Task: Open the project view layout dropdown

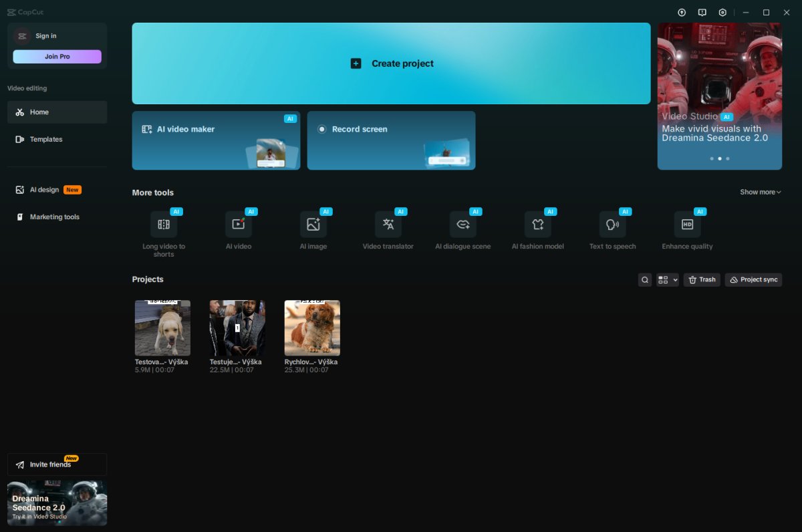Action: click(x=668, y=280)
